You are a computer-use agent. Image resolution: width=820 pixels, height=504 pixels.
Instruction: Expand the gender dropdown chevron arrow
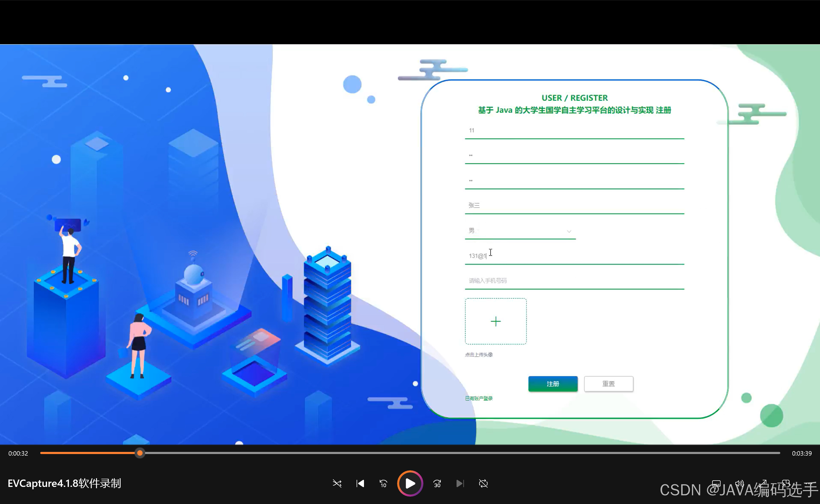(x=569, y=231)
